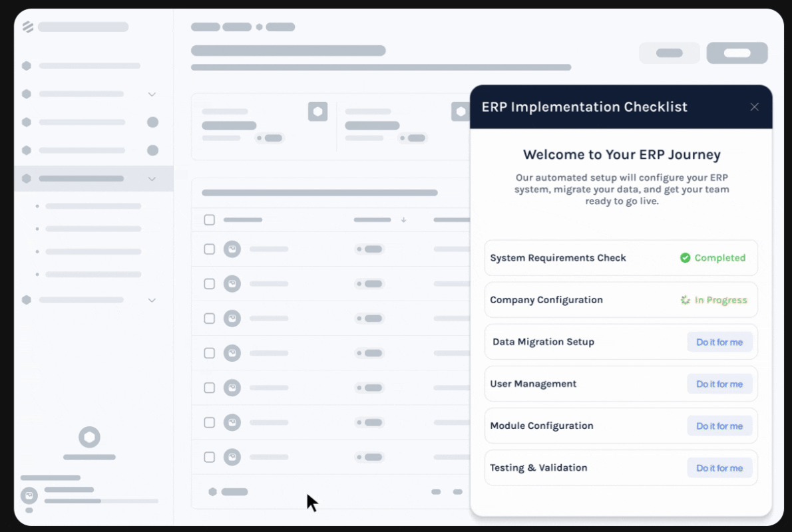Screen dimensions: 792x532
Task: Collapse the highlighted sidebar item chevron
Action: coord(152,179)
